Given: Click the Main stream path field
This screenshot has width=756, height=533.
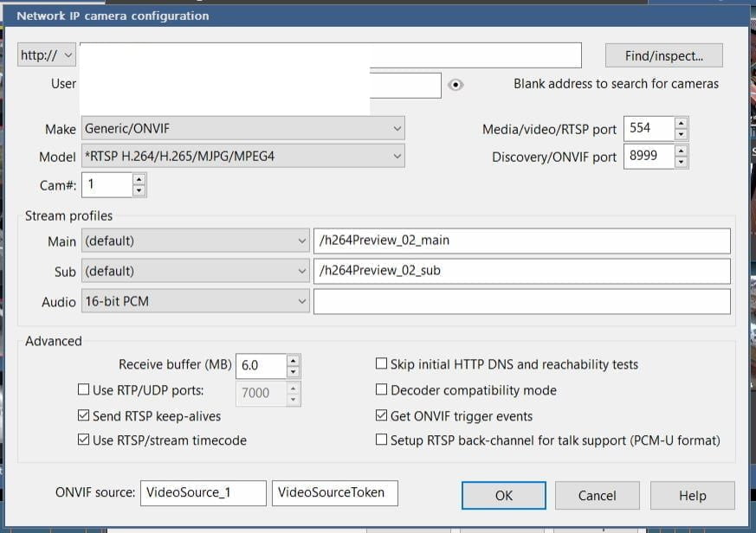Looking at the screenshot, I should click(x=521, y=241).
